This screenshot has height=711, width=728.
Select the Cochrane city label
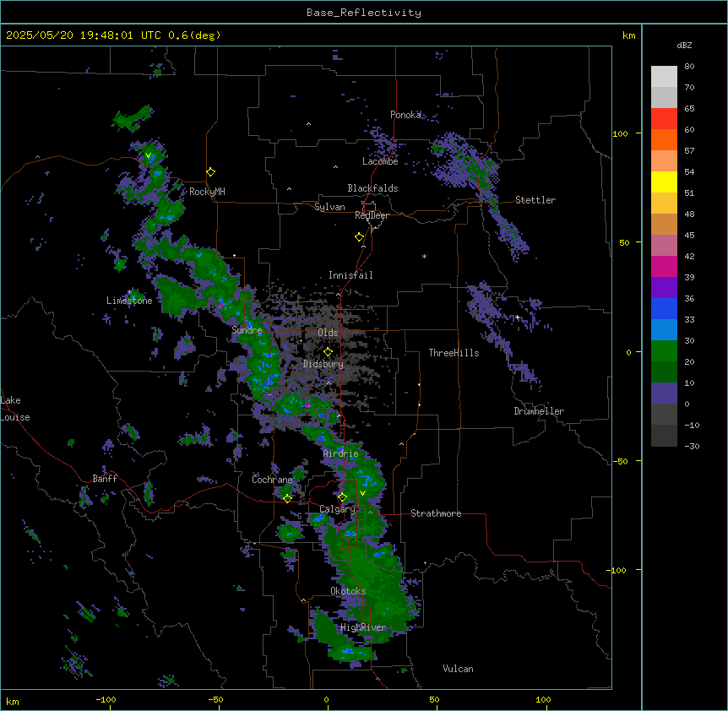(272, 480)
